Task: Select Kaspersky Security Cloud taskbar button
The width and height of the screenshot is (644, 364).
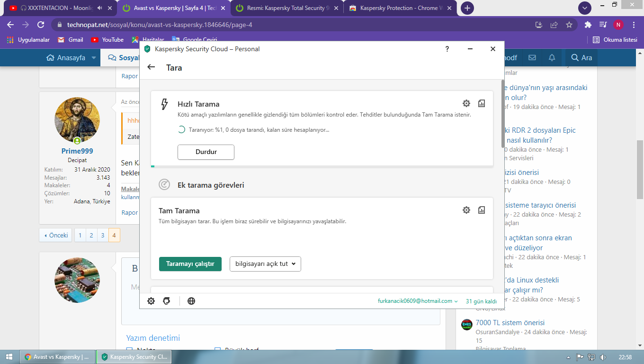Action: point(134,357)
